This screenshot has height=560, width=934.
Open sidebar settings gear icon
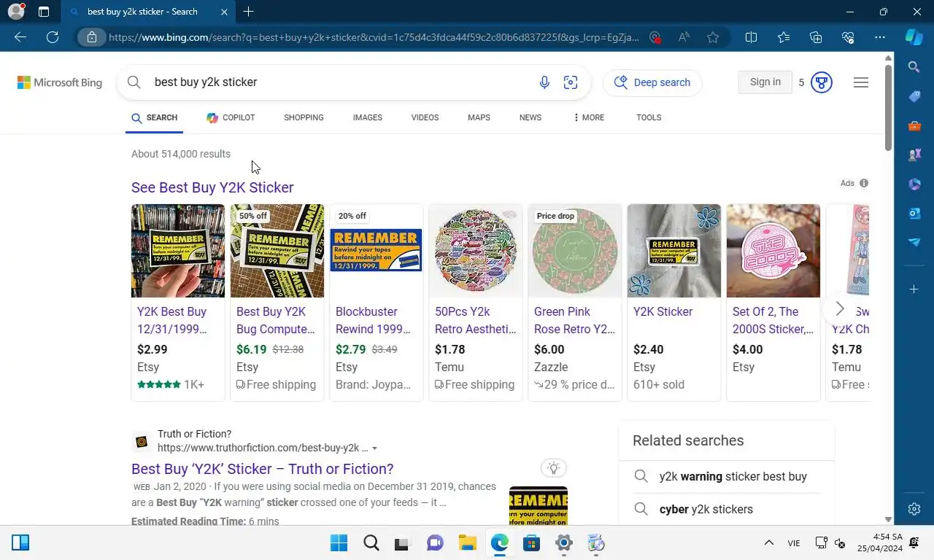(914, 509)
